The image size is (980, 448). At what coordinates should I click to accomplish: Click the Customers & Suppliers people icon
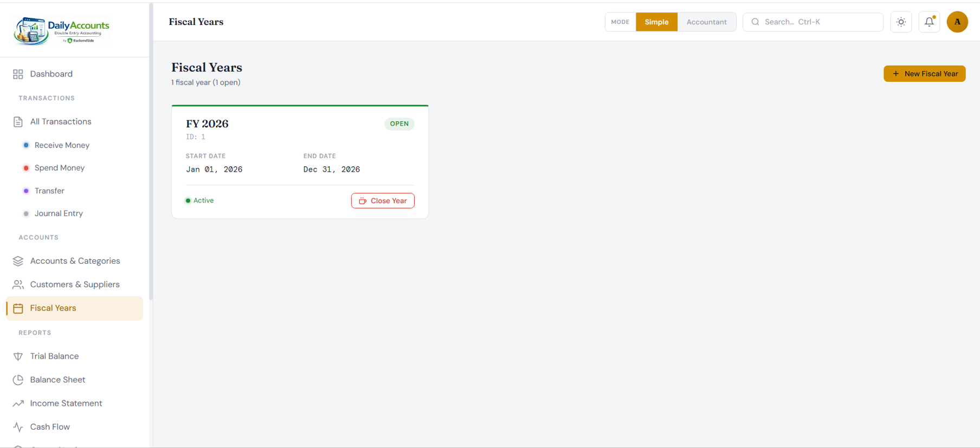pyautogui.click(x=18, y=284)
